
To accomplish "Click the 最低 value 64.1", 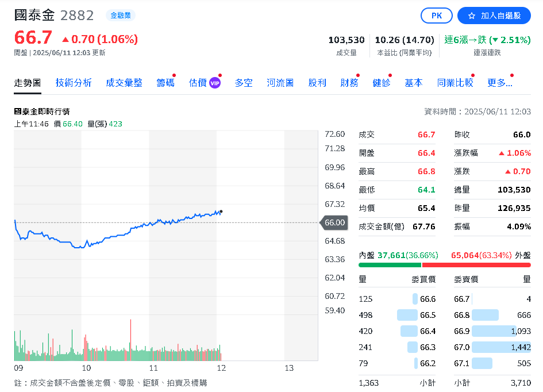I will coord(426,190).
